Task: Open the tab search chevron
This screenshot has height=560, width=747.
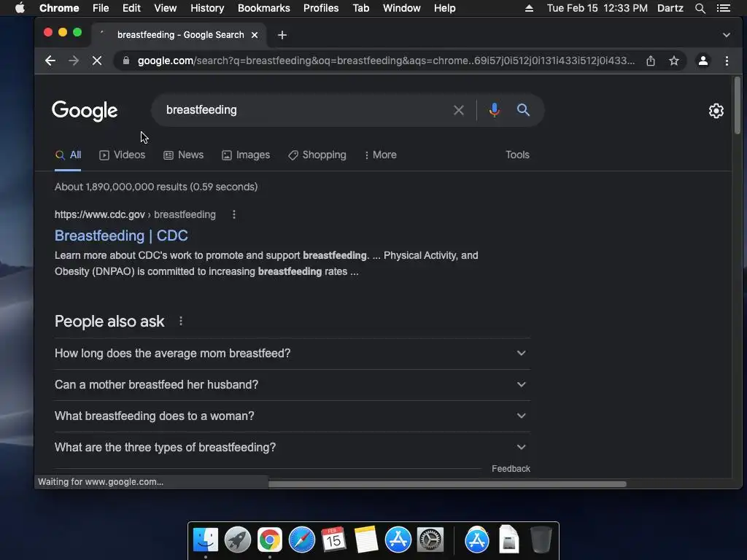Action: click(x=726, y=35)
